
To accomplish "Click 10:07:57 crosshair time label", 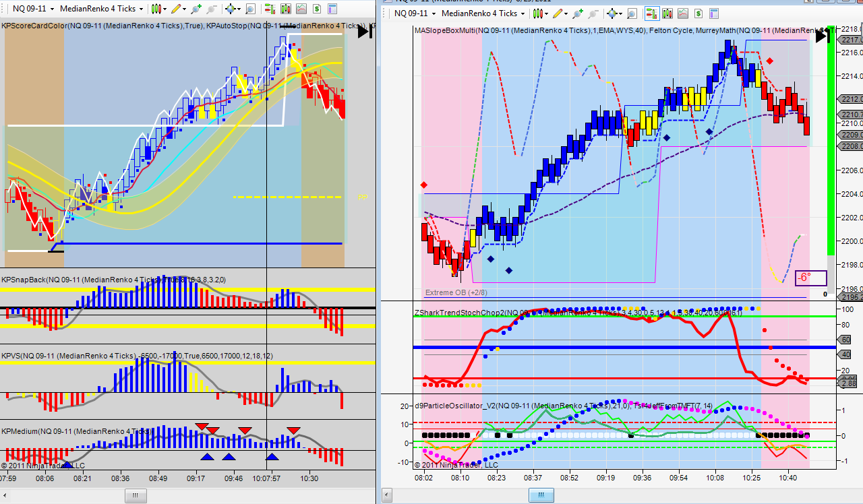I will (x=266, y=478).
